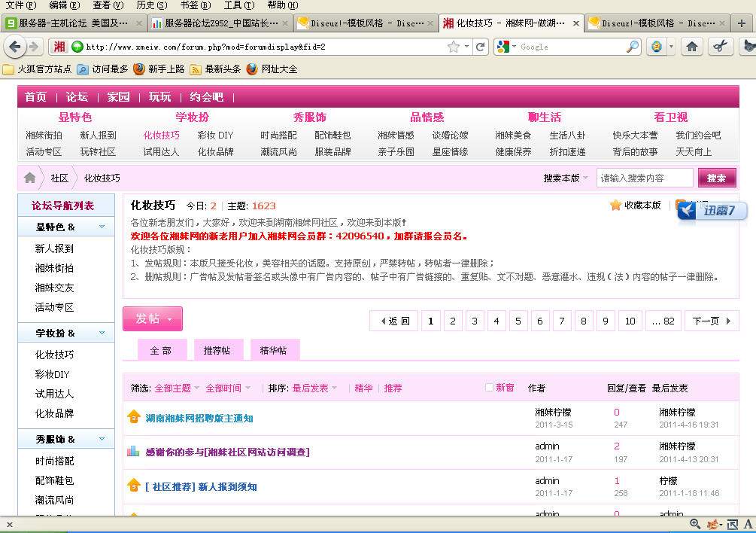The image size is (756, 533).
Task: Open the 全部时间 filter dropdown
Action: click(x=228, y=388)
